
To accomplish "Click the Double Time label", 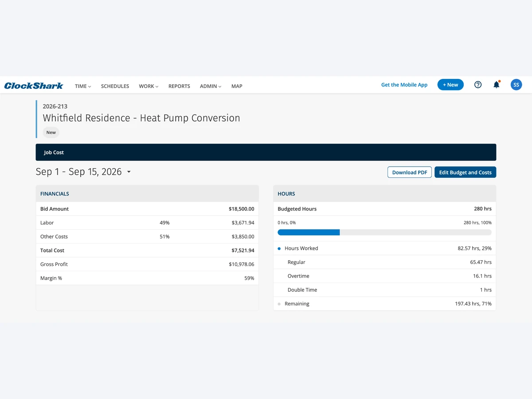I will click(x=302, y=289).
